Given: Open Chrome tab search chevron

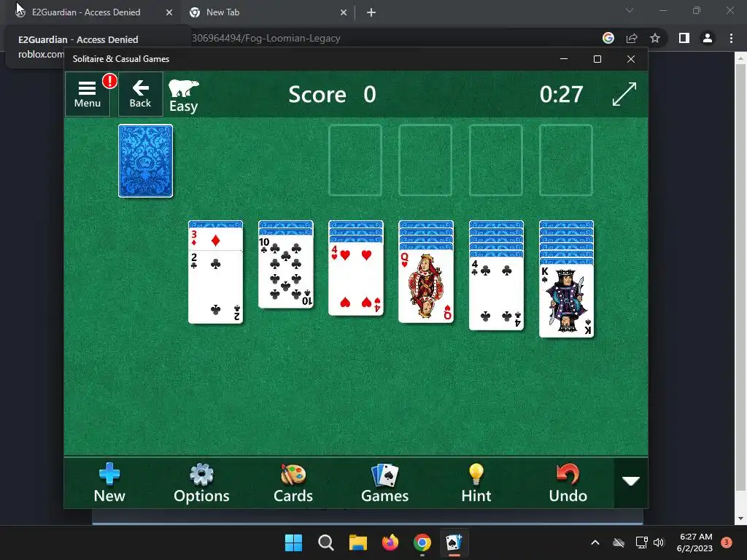Looking at the screenshot, I should (x=630, y=10).
